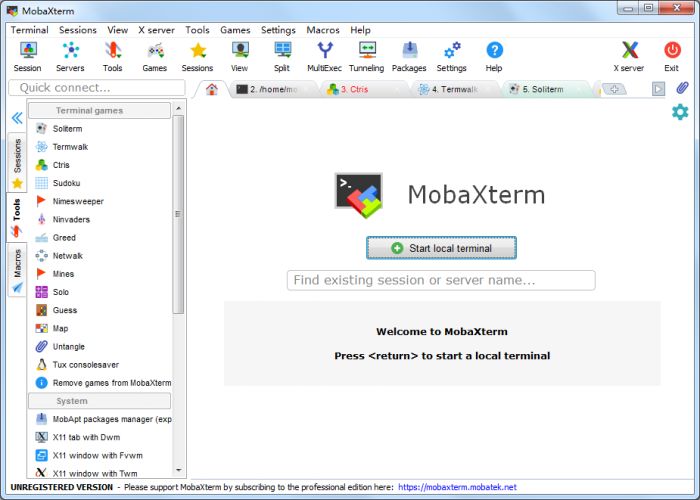This screenshot has width=700, height=500.
Task: Click the paperclip icon at right
Action: tap(682, 88)
